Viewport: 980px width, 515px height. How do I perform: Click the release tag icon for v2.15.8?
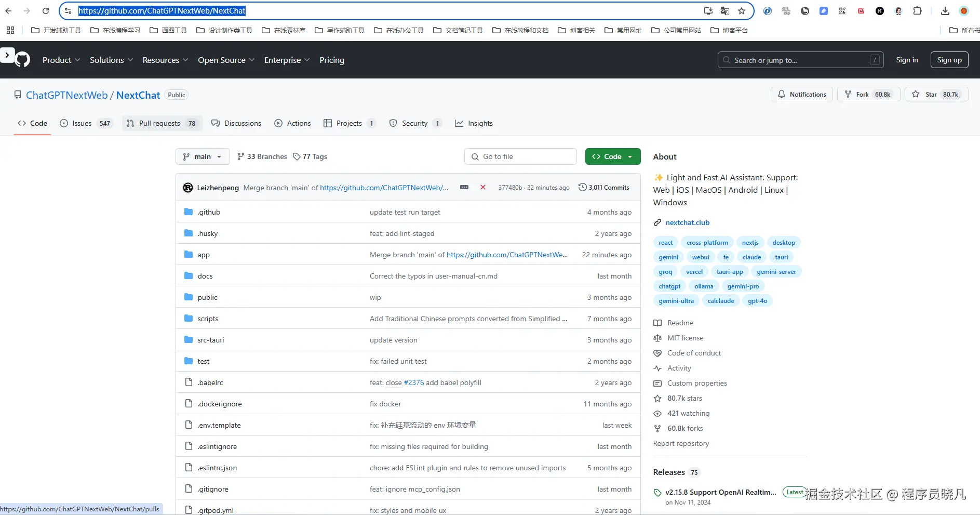point(657,493)
